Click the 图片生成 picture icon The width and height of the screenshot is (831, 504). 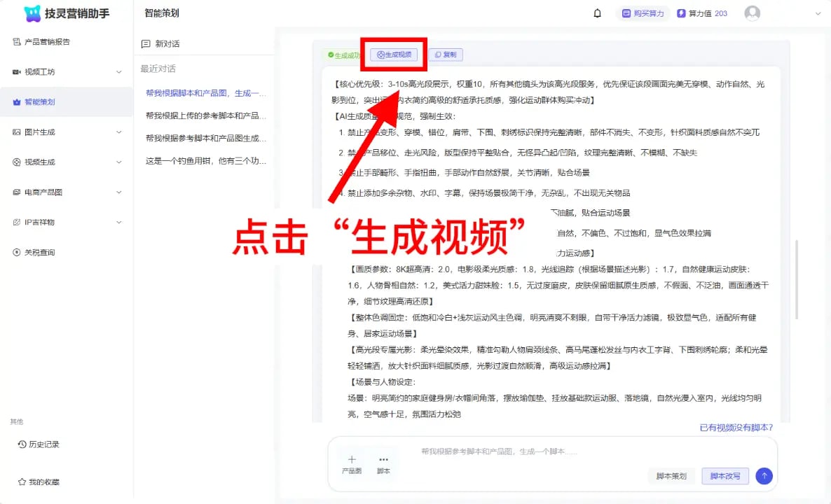point(16,132)
